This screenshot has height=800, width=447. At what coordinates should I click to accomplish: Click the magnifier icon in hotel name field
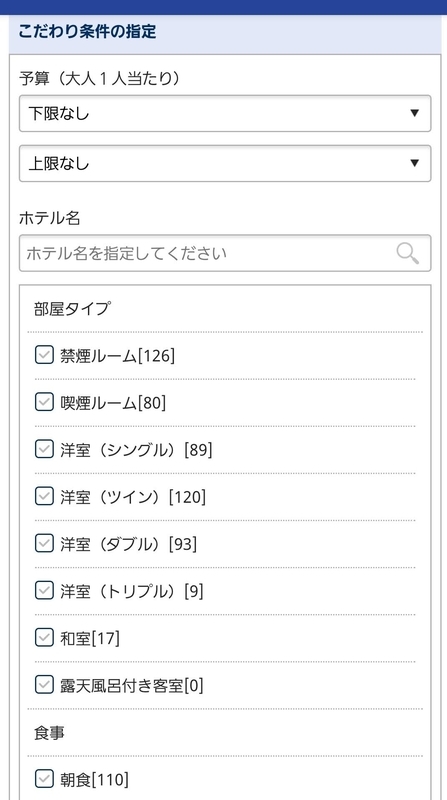pos(407,253)
